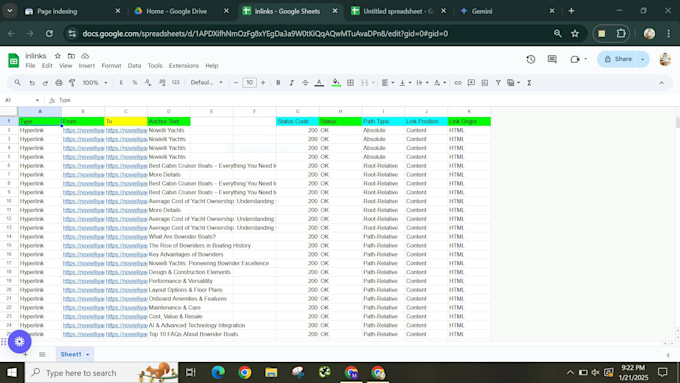Viewport: 680px width, 383px height.
Task: Open the From link in row 2
Action: click(83, 130)
